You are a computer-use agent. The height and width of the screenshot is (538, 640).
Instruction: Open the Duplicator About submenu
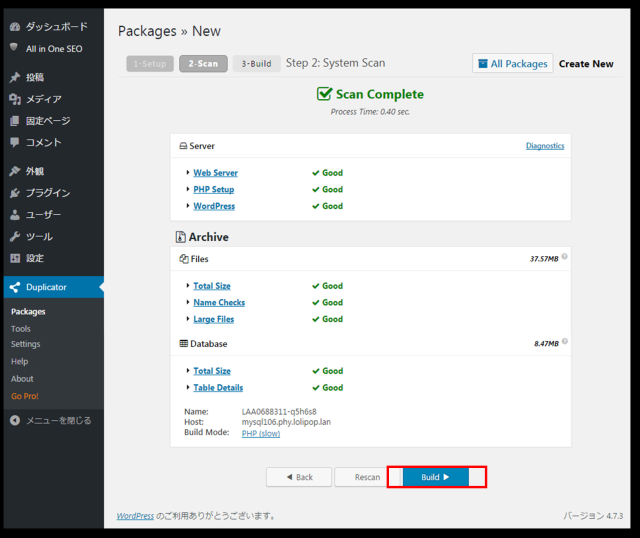[22, 378]
